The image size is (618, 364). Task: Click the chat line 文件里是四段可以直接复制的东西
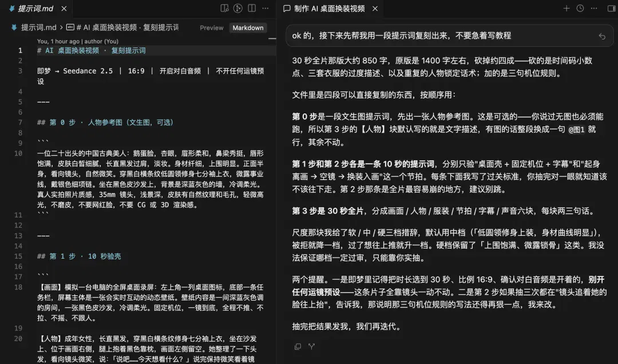tap(374, 95)
